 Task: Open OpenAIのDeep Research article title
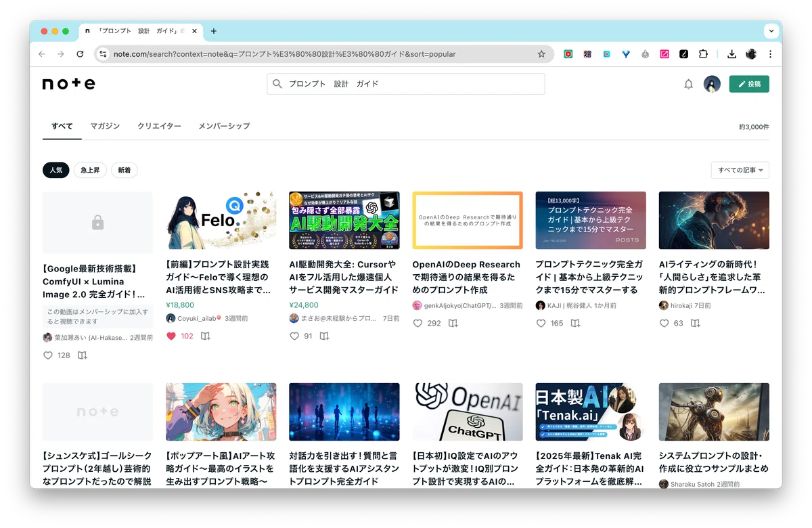click(466, 277)
